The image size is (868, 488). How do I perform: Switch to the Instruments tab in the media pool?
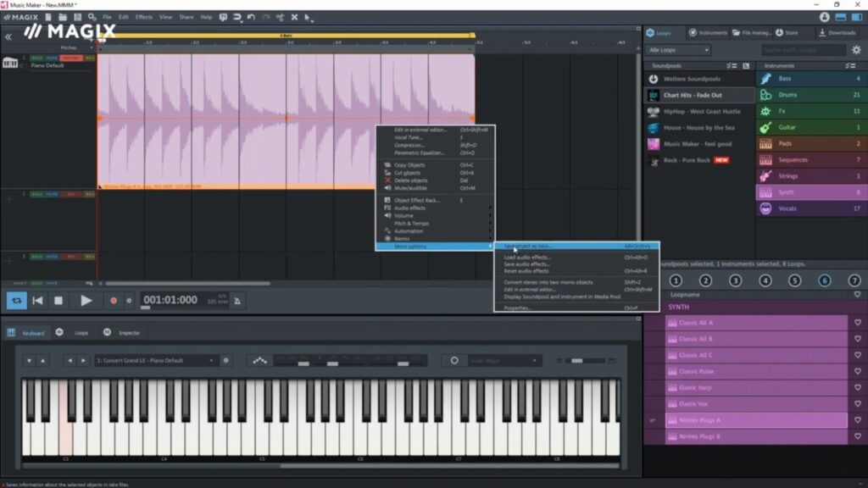tap(708, 33)
